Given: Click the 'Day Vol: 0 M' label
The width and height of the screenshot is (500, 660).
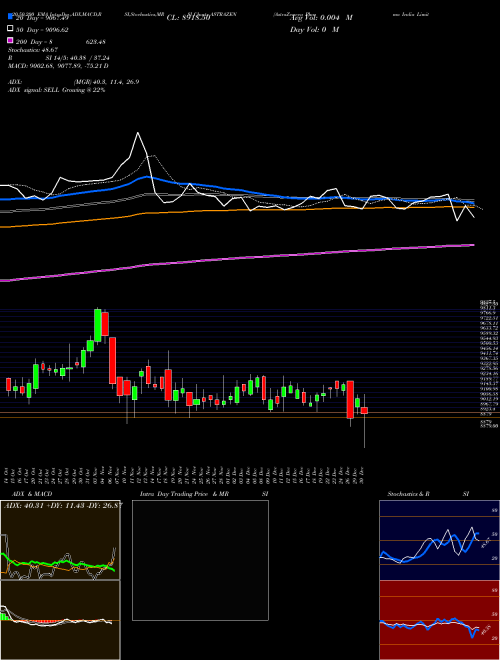Looking at the screenshot, I should [x=314, y=30].
